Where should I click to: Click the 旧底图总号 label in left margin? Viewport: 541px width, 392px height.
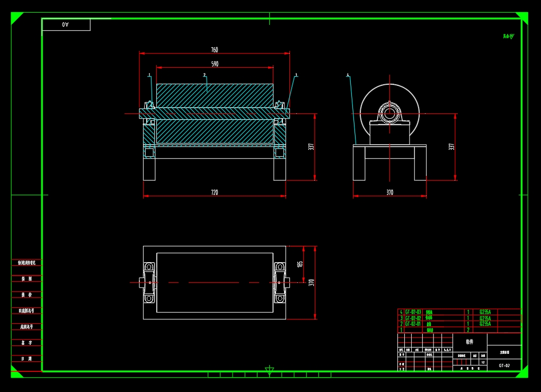(x=26, y=310)
